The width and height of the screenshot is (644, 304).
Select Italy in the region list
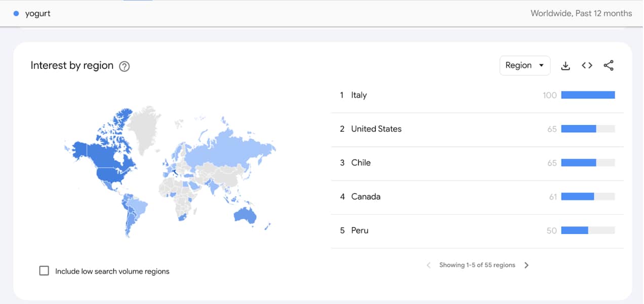(x=359, y=95)
